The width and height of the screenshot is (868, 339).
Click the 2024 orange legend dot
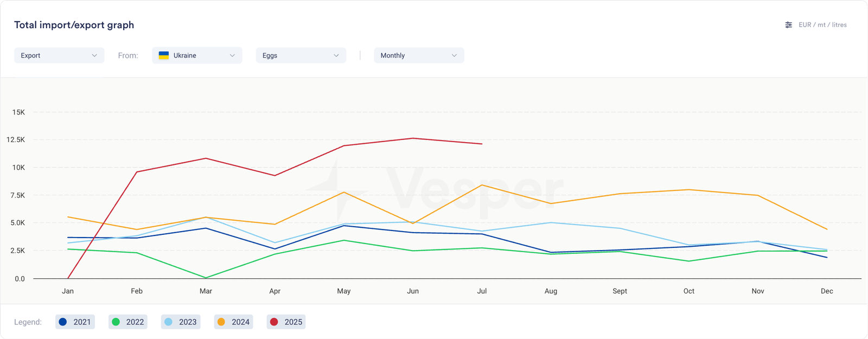point(221,322)
